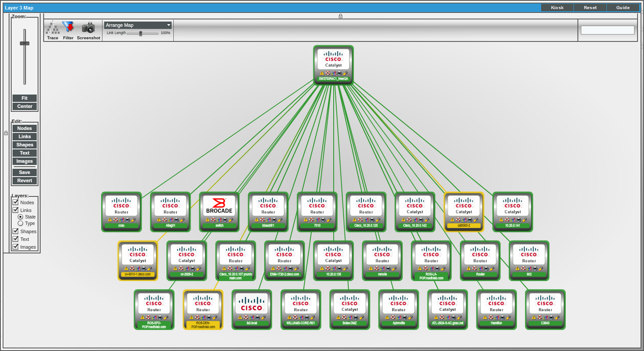Activate the Trace tool icon
The width and height of the screenshot is (644, 351).
coord(53,30)
